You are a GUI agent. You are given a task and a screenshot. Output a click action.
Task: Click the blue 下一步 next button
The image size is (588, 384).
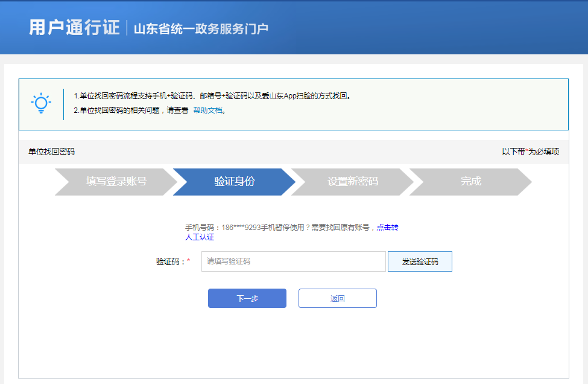pyautogui.click(x=247, y=298)
